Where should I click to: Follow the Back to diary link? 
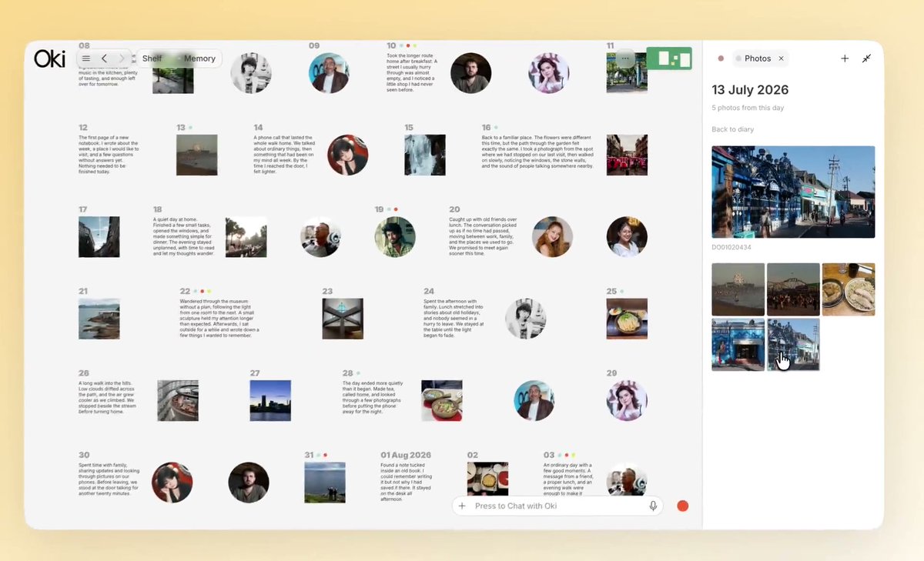click(733, 129)
